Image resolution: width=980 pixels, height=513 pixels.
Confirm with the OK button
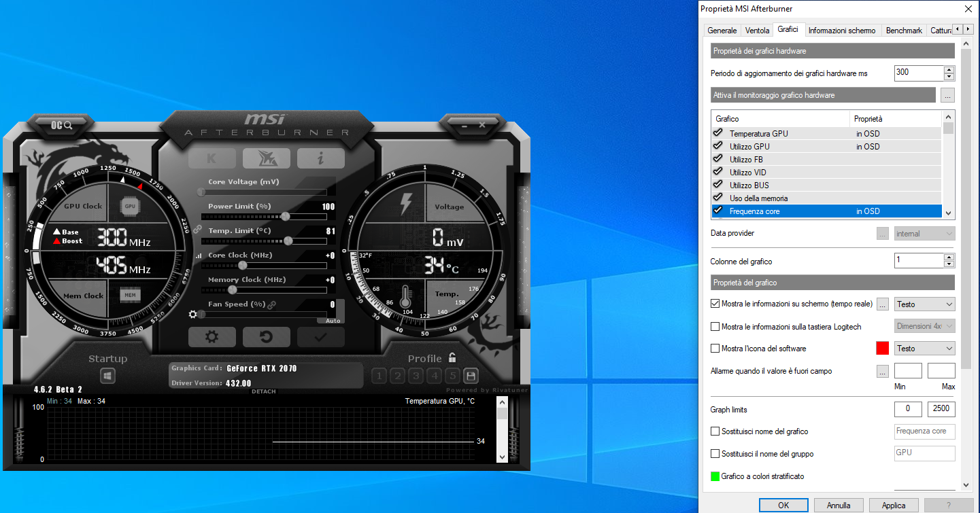tap(783, 505)
